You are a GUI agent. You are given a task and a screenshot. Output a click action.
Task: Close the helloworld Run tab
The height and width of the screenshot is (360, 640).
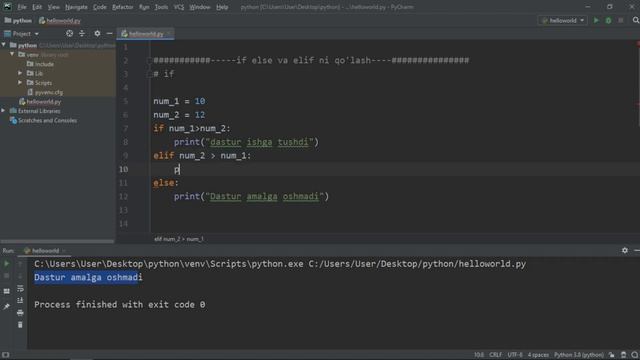64,251
